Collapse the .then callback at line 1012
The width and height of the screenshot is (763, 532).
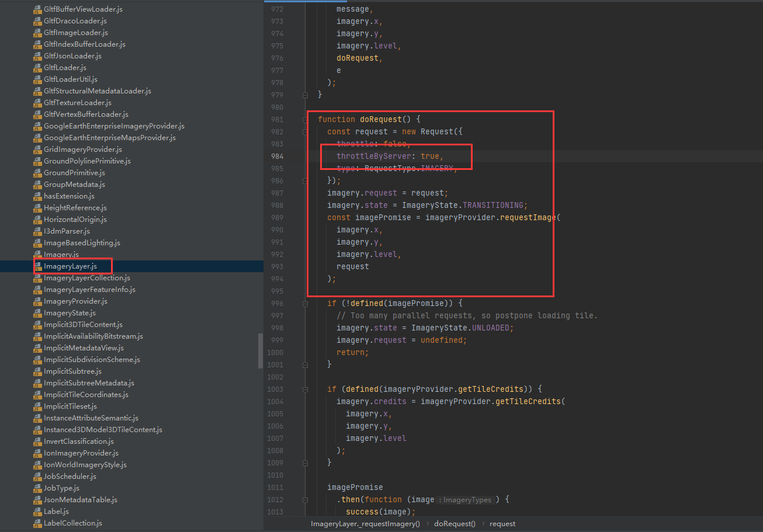pos(305,499)
